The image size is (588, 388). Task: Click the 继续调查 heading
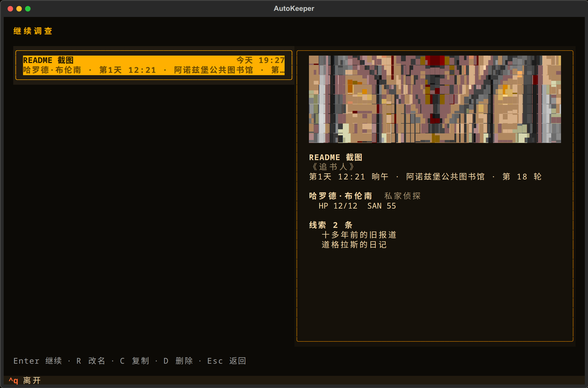33,31
